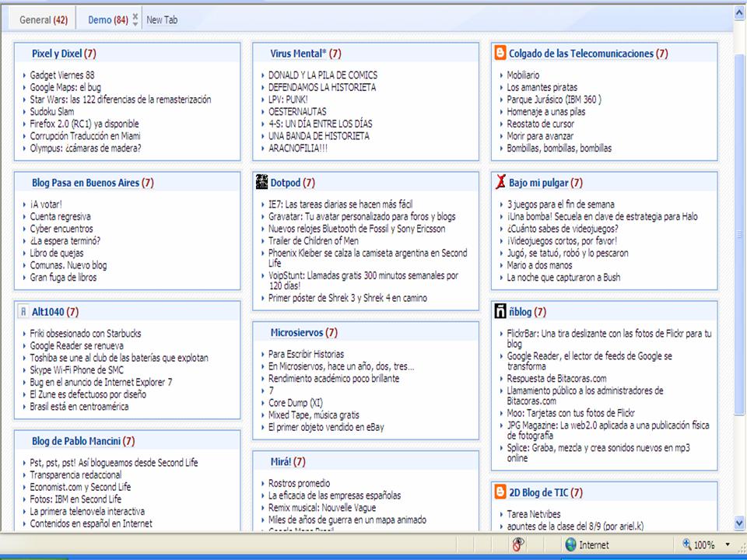Click the Internet zone globe in status bar

tap(570, 544)
